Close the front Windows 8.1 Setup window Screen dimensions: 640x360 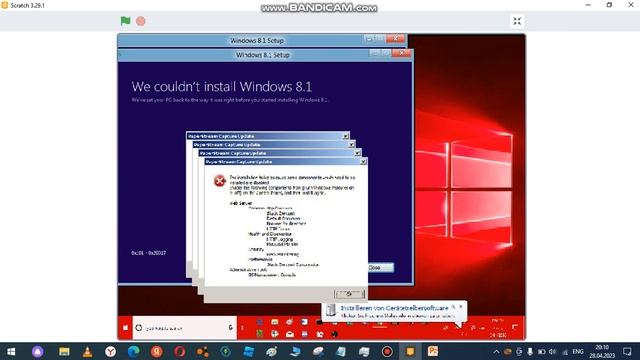point(402,53)
